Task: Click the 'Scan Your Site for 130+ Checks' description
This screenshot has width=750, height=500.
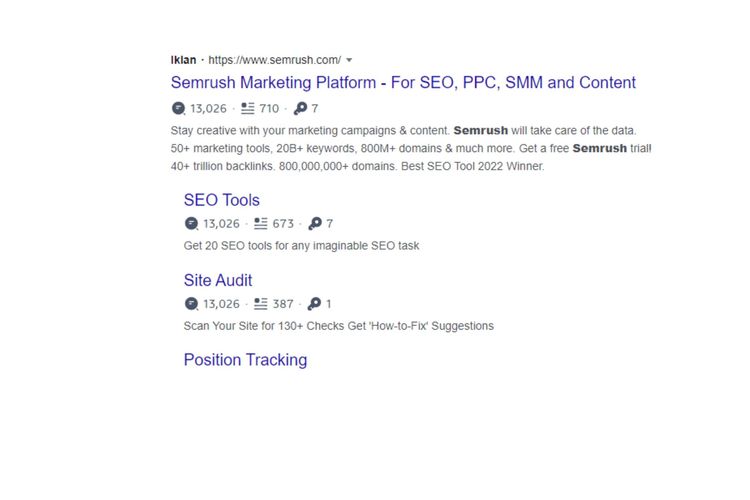Action: click(338, 326)
